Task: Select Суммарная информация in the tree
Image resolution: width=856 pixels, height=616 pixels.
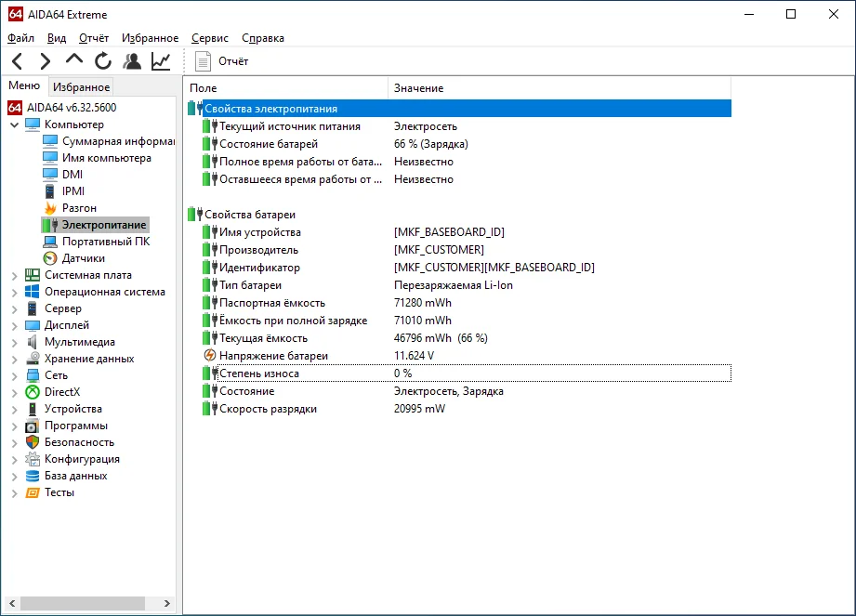Action: [118, 141]
